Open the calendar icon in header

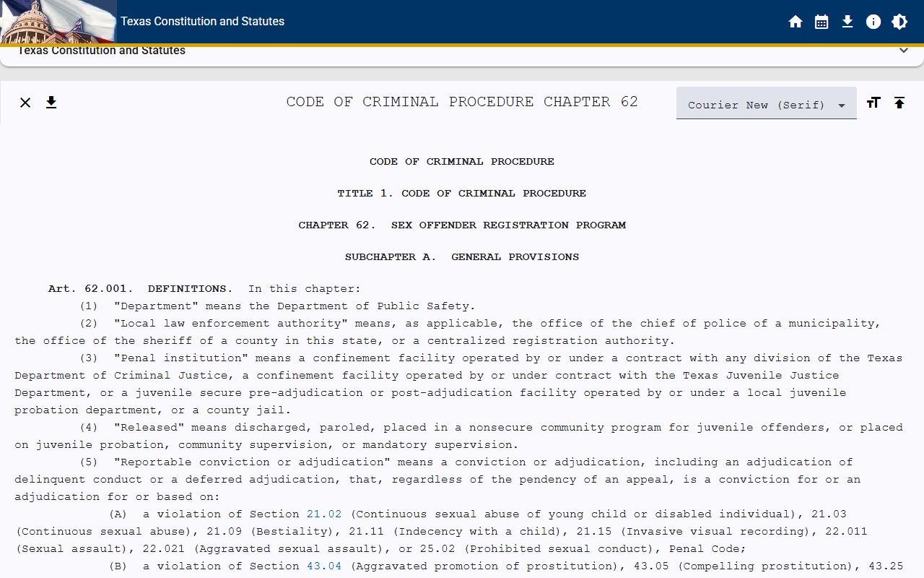click(x=821, y=22)
